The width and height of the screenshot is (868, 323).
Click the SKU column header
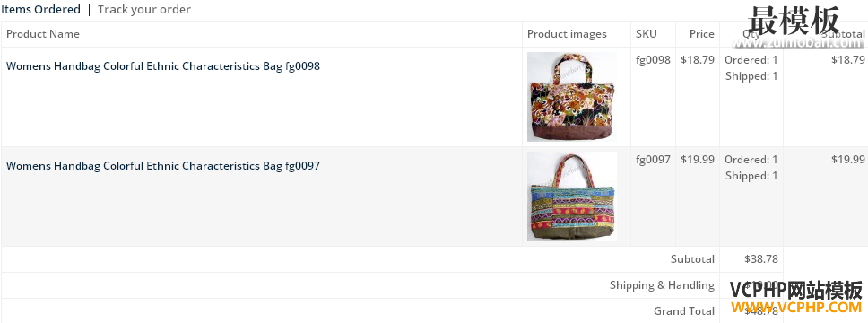coord(646,34)
